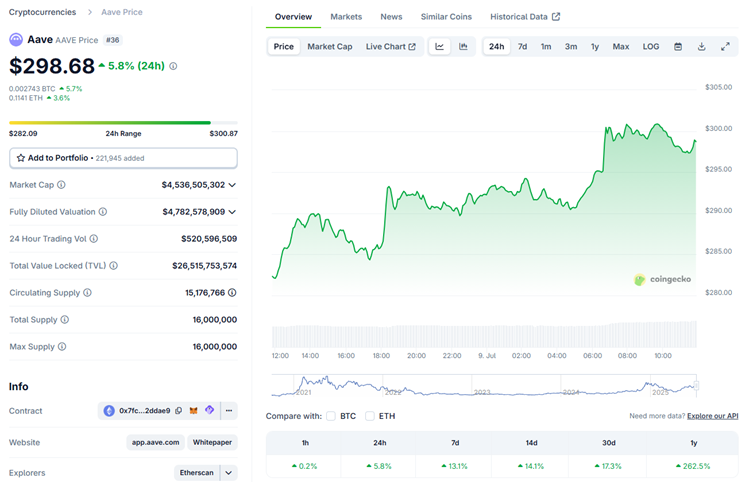The image size is (753, 482).
Task: Click the purple diamond icon in Contract row
Action: pyautogui.click(x=209, y=410)
